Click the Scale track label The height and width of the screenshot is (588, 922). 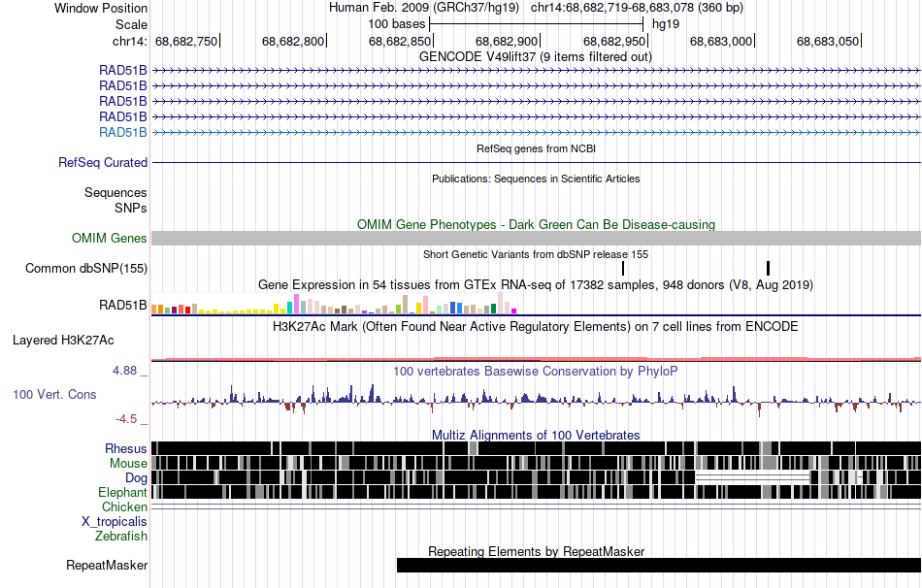(131, 24)
